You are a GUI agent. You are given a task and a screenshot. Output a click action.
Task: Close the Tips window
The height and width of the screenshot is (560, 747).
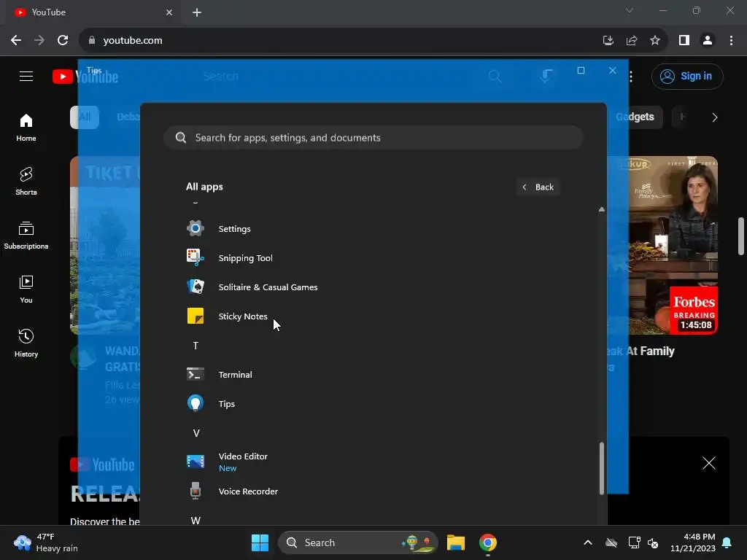pyautogui.click(x=613, y=71)
